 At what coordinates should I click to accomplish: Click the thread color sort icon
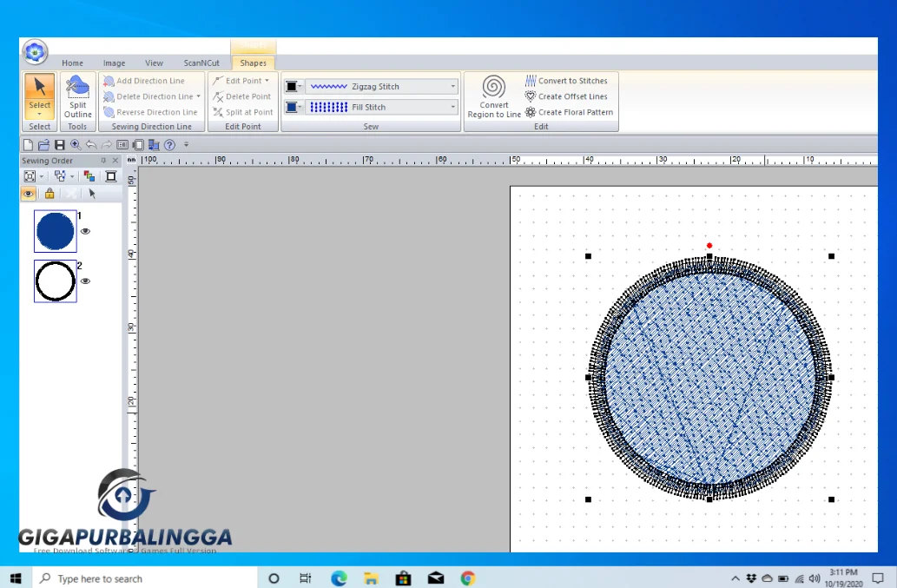click(89, 176)
